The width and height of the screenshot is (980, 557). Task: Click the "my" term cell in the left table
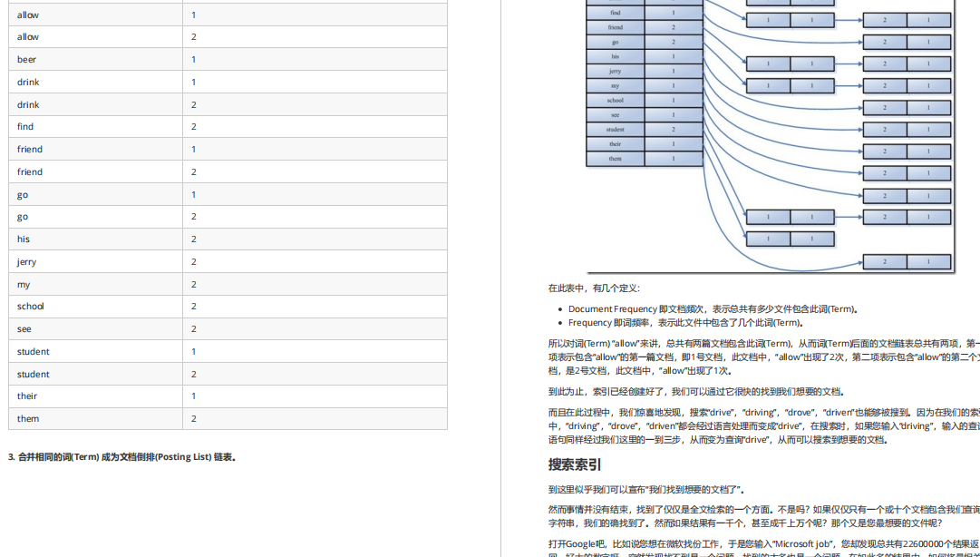point(95,285)
